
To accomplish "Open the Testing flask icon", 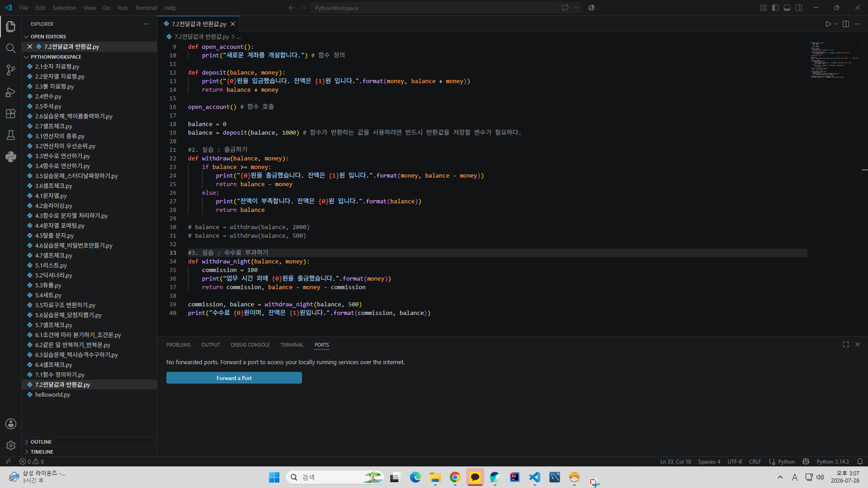I will [11, 135].
